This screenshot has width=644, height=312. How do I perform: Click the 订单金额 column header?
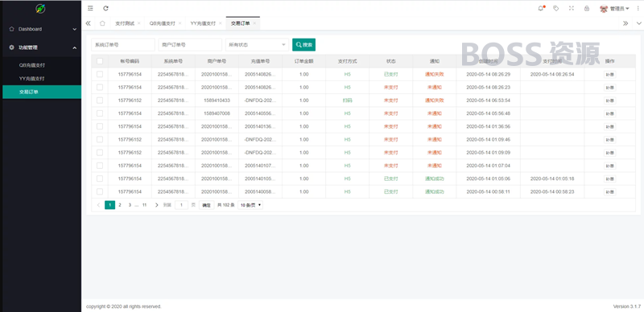click(x=304, y=61)
